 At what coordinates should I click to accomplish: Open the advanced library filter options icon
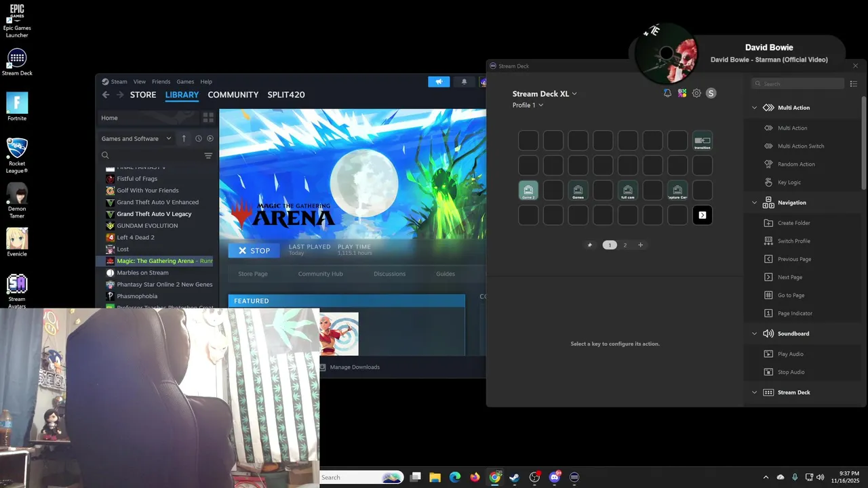pos(208,155)
